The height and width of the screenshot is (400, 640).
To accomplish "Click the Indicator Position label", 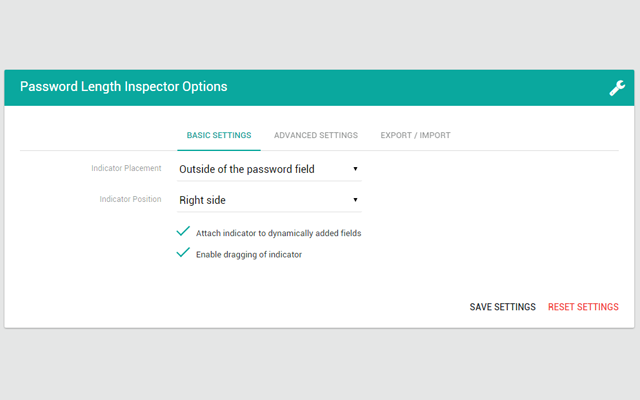I will pyautogui.click(x=130, y=199).
